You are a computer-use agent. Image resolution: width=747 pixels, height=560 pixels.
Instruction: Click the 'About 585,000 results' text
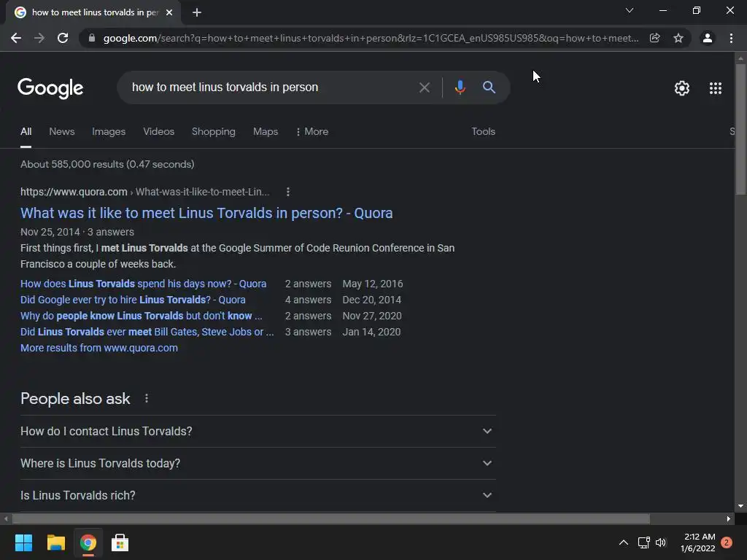pos(107,164)
